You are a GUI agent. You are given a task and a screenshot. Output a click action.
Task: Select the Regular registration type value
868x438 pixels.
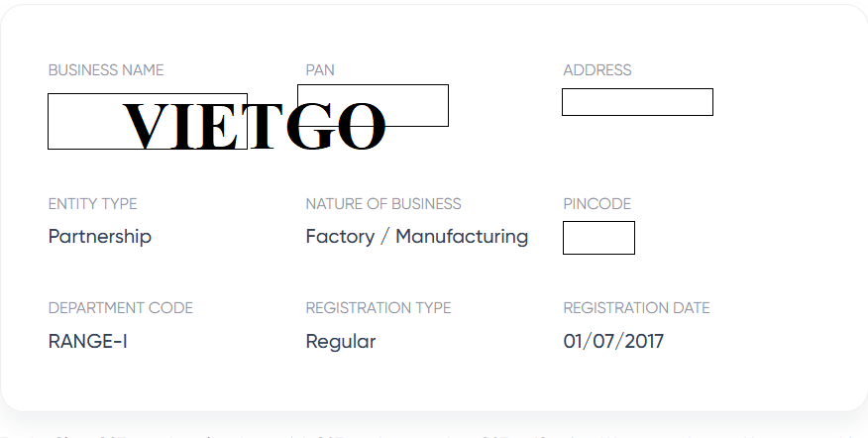pyautogui.click(x=341, y=342)
